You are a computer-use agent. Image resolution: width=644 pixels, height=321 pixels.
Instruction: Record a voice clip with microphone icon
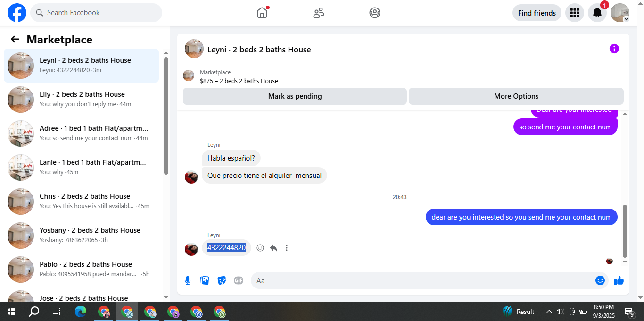(x=188, y=280)
